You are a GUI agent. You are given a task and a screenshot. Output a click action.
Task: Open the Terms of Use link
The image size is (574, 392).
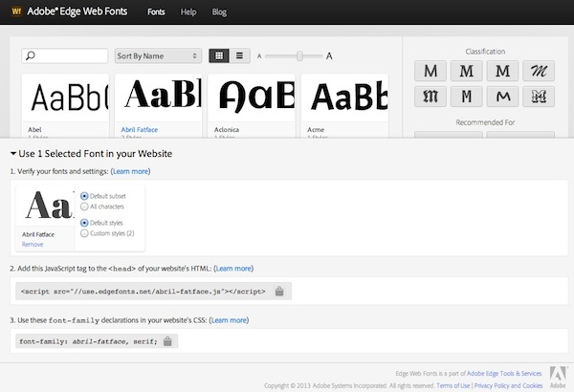tap(453, 385)
